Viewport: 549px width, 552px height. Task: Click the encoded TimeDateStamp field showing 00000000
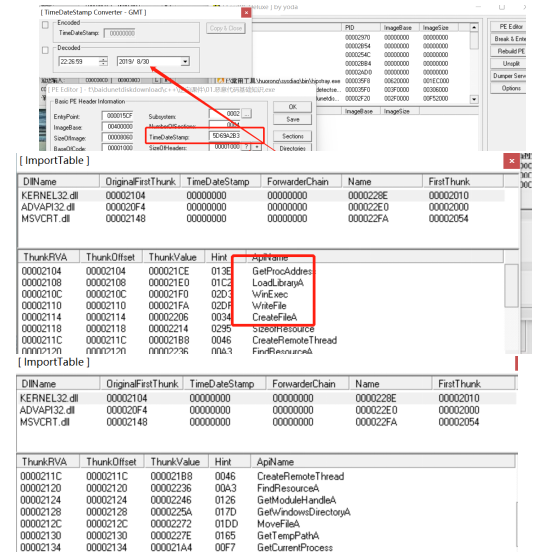coord(120,33)
